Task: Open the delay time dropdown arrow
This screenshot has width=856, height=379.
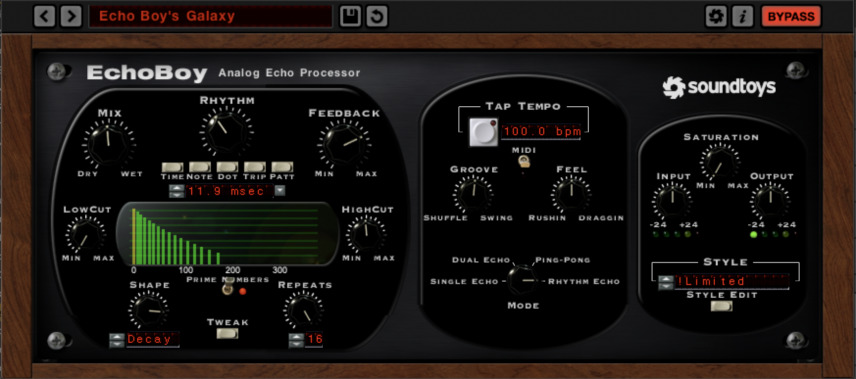Action: point(280,191)
